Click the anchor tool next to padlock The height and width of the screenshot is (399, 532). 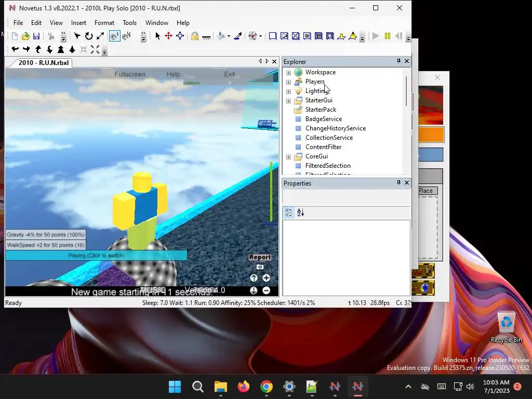pyautogui.click(x=206, y=37)
